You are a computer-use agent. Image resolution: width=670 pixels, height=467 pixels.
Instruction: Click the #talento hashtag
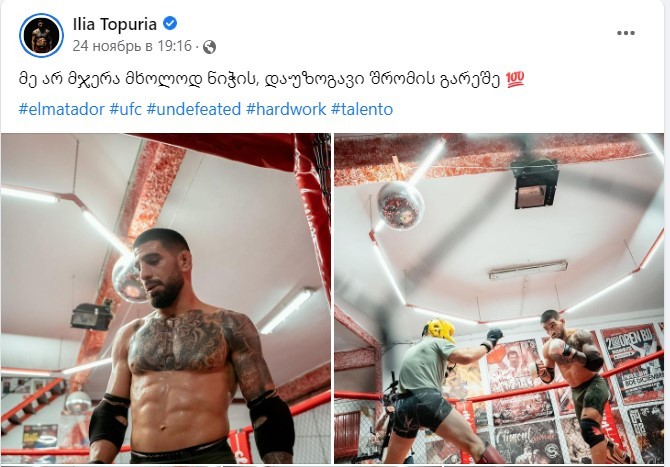(362, 109)
